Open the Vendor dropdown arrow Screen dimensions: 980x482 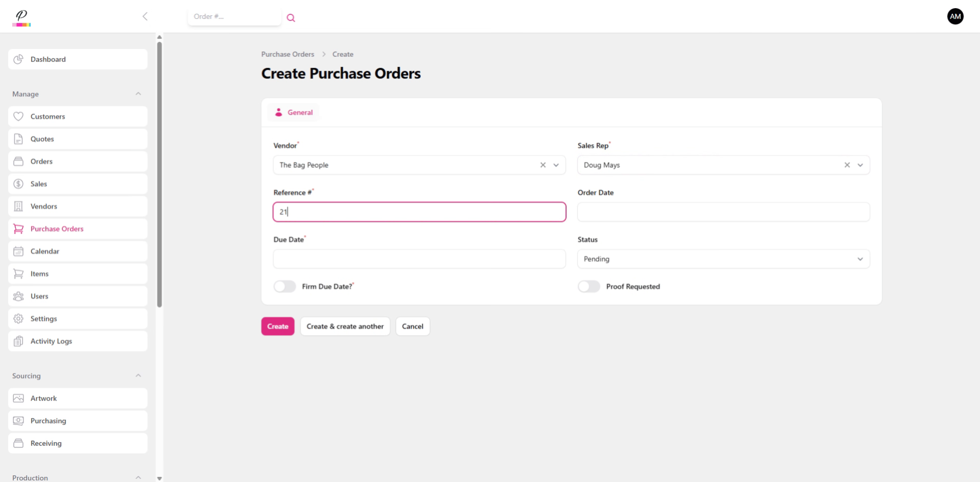click(556, 165)
